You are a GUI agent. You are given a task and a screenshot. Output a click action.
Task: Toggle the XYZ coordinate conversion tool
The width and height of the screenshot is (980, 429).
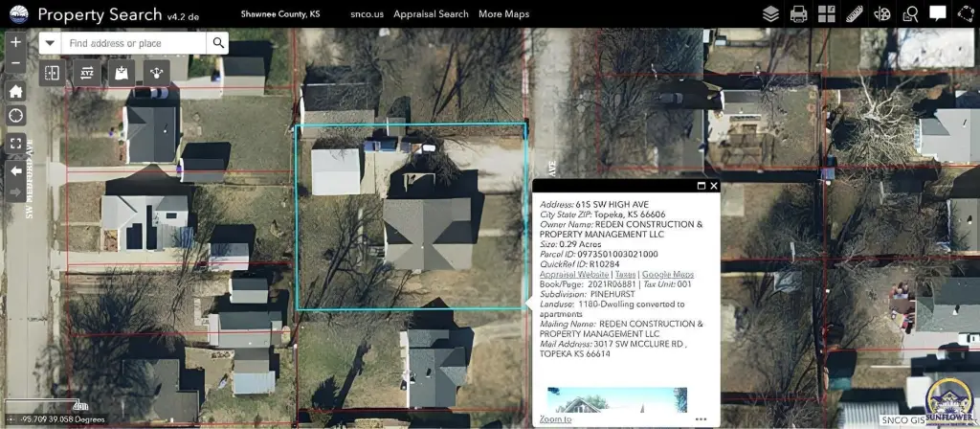[87, 73]
